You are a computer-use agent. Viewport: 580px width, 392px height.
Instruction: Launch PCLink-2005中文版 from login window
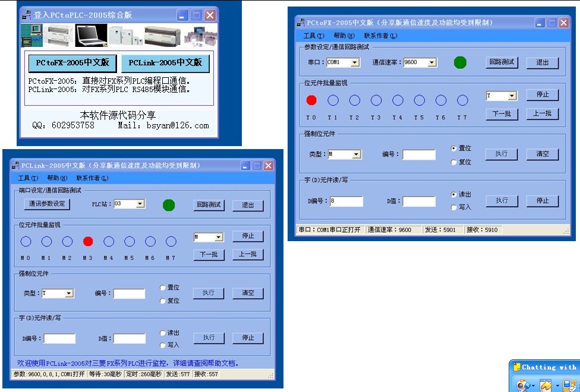point(165,63)
